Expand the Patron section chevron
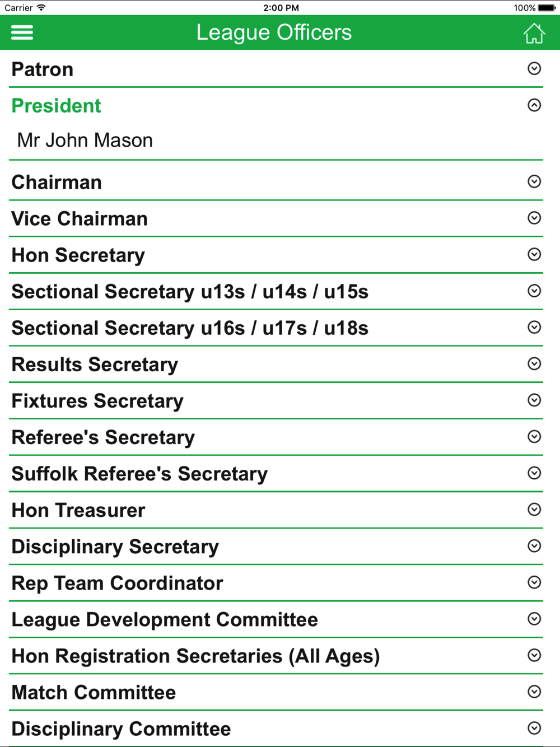 pos(534,68)
